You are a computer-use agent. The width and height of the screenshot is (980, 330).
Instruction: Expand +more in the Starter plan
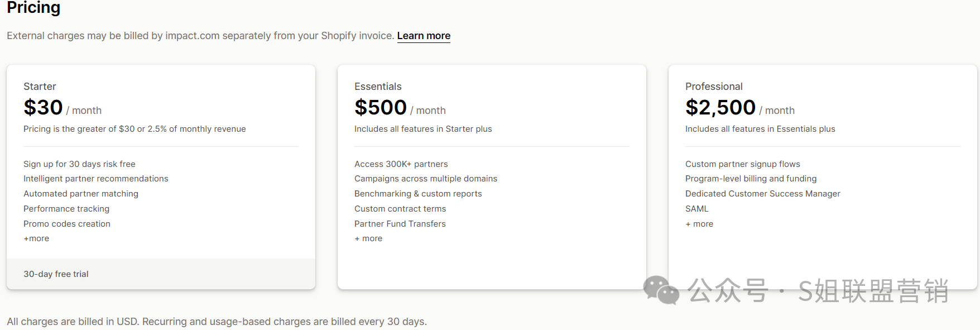tap(36, 238)
